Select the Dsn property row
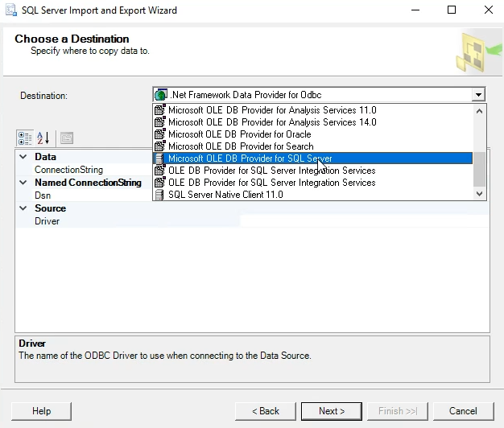The image size is (504, 428). coord(84,195)
